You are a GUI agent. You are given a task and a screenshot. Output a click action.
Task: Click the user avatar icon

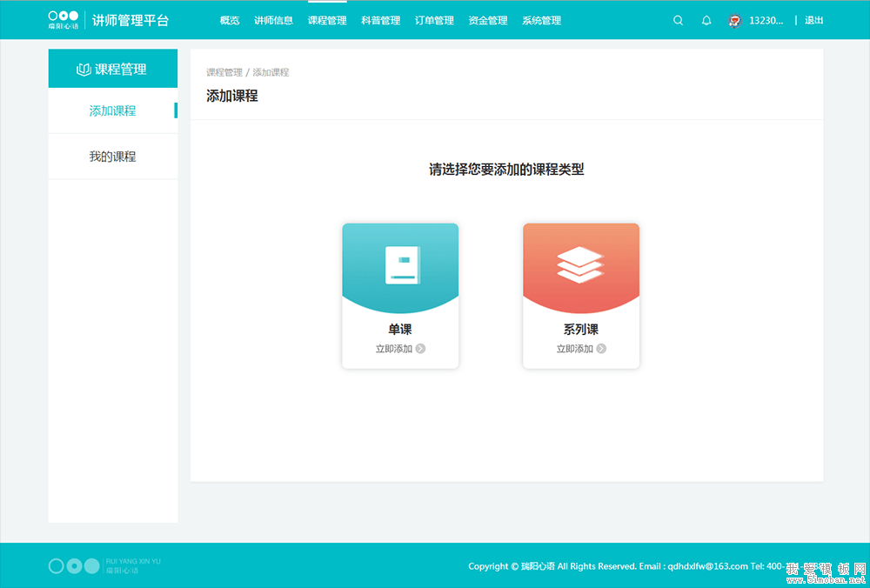click(734, 21)
